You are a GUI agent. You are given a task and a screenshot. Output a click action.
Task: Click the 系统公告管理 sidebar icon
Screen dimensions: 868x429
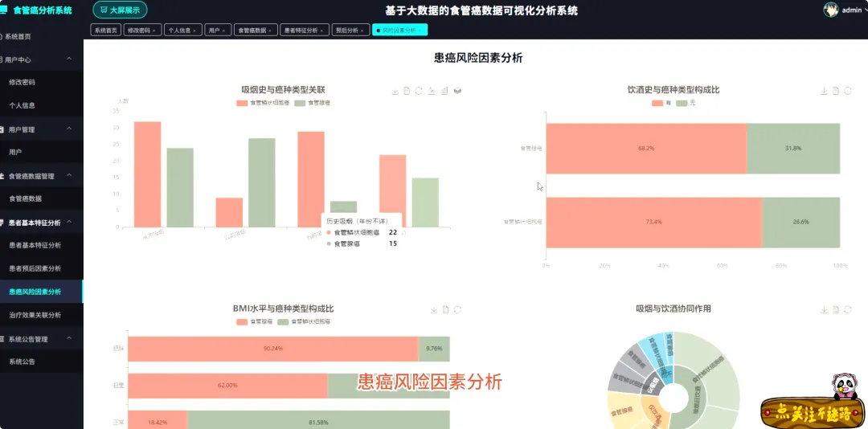pyautogui.click(x=2, y=339)
